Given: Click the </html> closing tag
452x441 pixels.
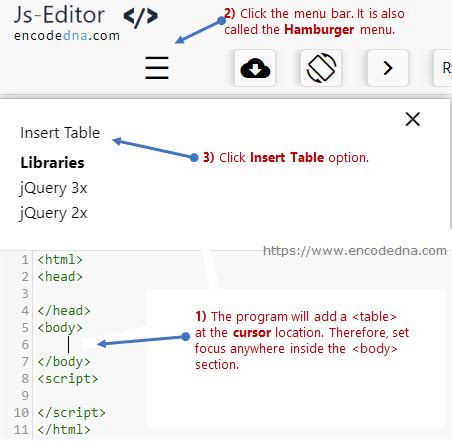Looking at the screenshot, I should 64,430.
